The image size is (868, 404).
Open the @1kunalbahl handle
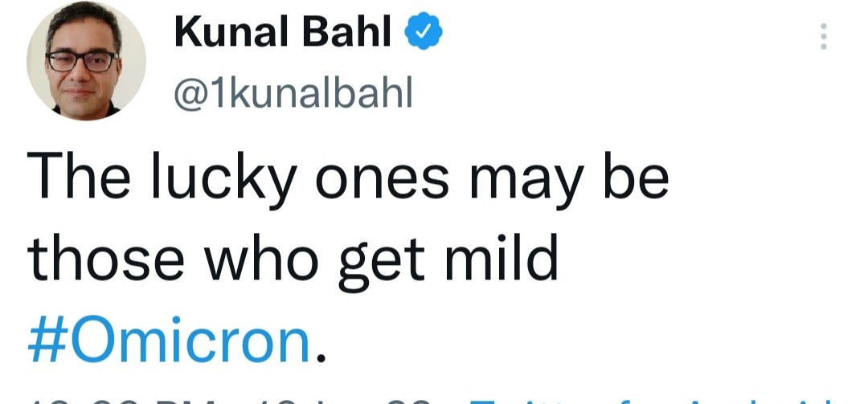[293, 94]
